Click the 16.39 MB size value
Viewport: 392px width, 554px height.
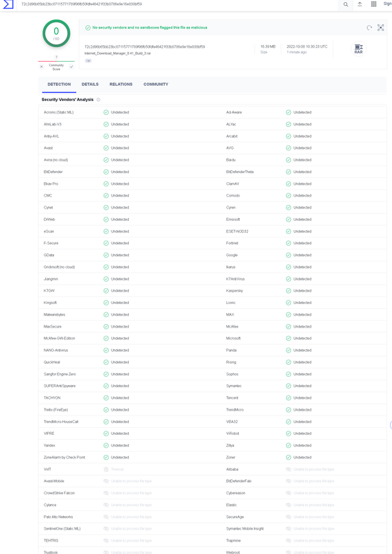point(267,46)
